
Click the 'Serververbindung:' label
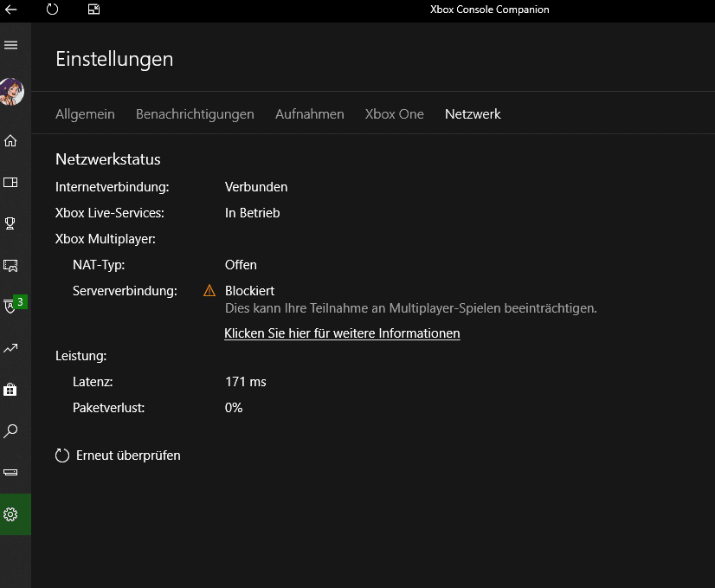[125, 291]
